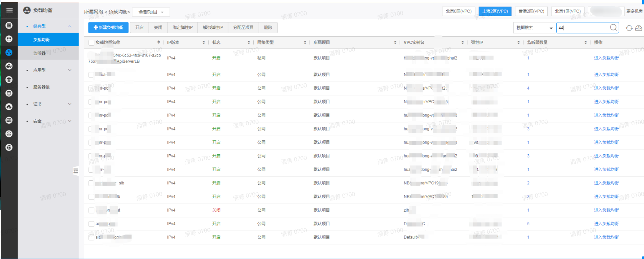Refresh the load balancer list

pyautogui.click(x=629, y=28)
